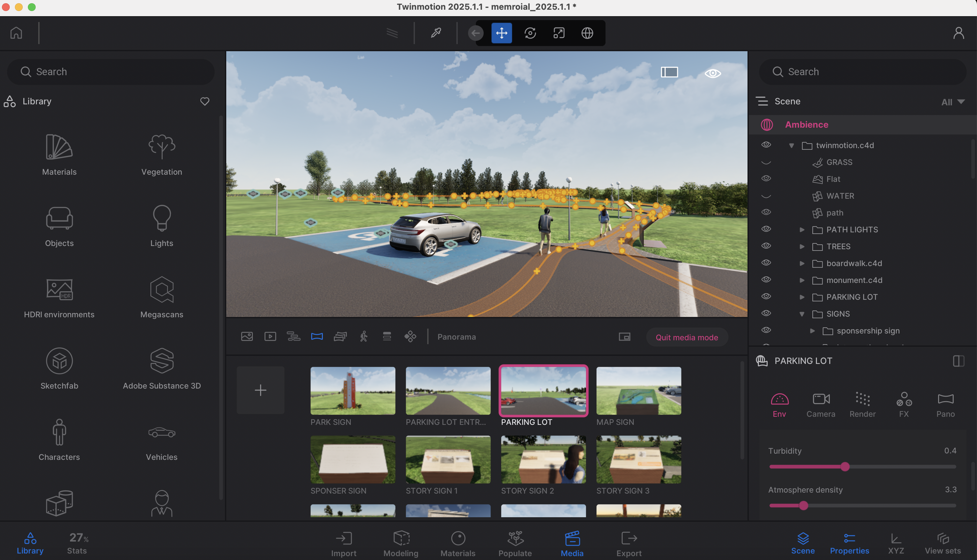The height and width of the screenshot is (560, 977).
Task: Adjust the Turbidity slider handle
Action: tap(845, 467)
